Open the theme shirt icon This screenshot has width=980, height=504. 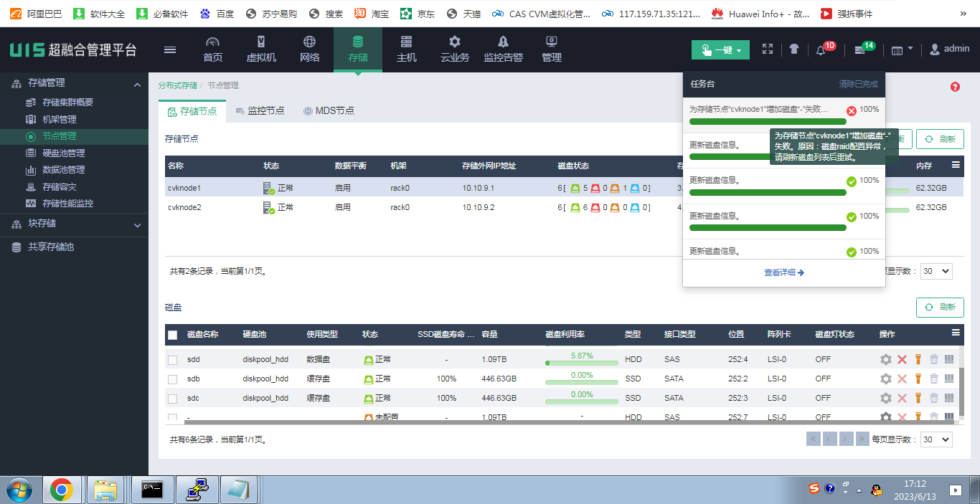[793, 49]
